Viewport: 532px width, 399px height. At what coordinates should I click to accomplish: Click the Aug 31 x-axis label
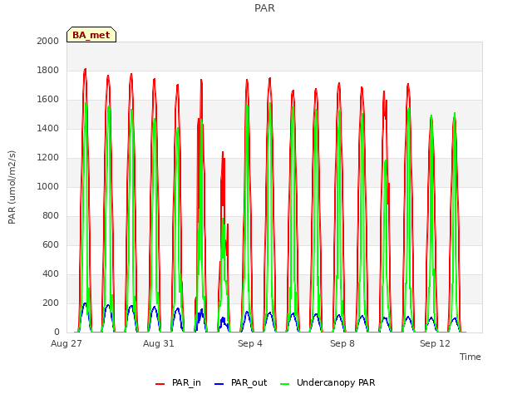(x=159, y=343)
